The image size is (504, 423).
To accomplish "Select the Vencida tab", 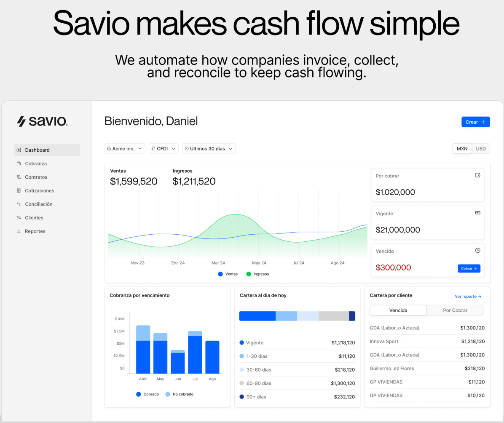I will click(x=398, y=310).
